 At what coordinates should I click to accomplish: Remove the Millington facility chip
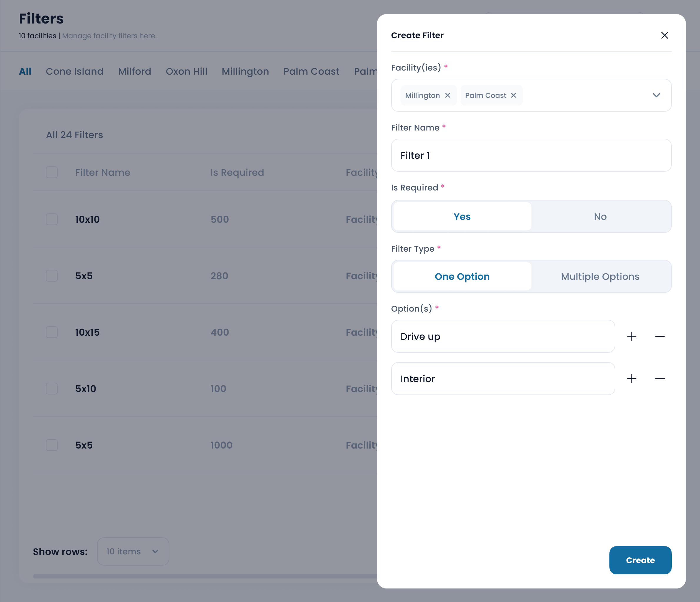click(447, 96)
